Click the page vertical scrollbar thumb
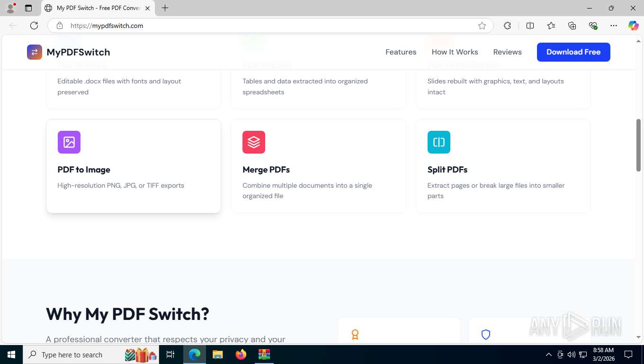The width and height of the screenshot is (644, 364). coord(638,145)
